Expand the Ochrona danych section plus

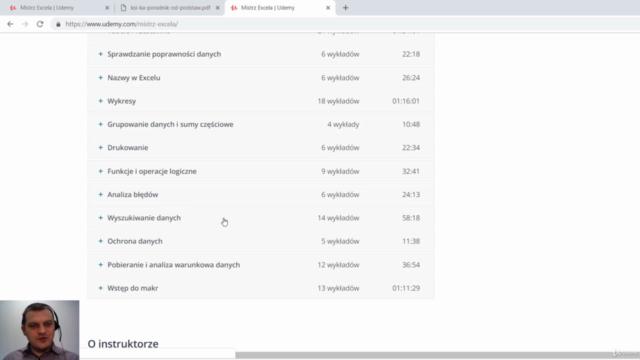click(x=100, y=241)
